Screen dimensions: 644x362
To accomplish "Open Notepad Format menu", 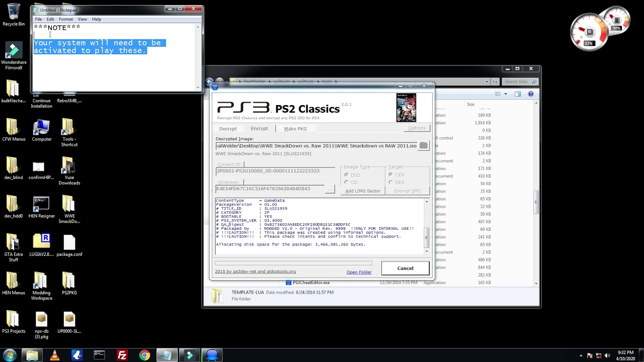I will click(66, 19).
